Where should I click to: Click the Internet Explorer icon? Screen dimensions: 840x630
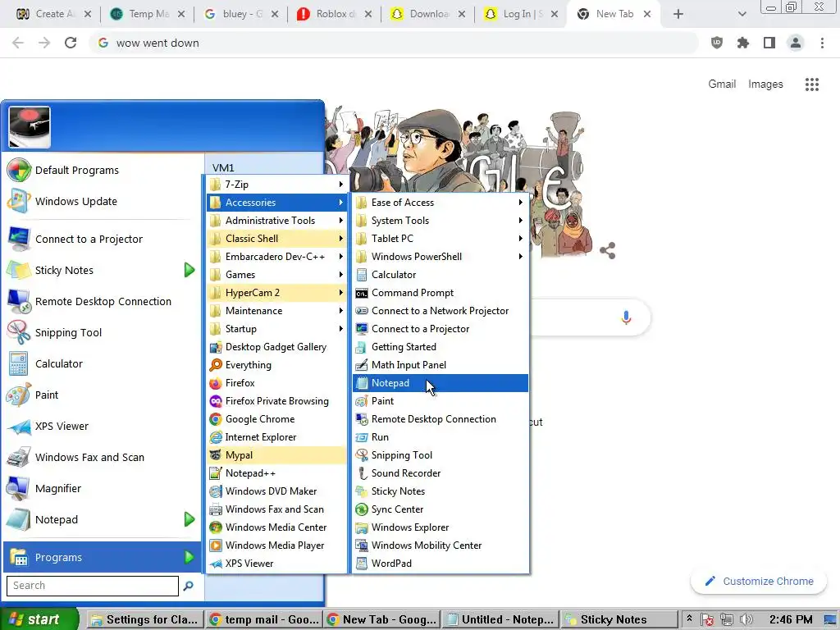216,437
